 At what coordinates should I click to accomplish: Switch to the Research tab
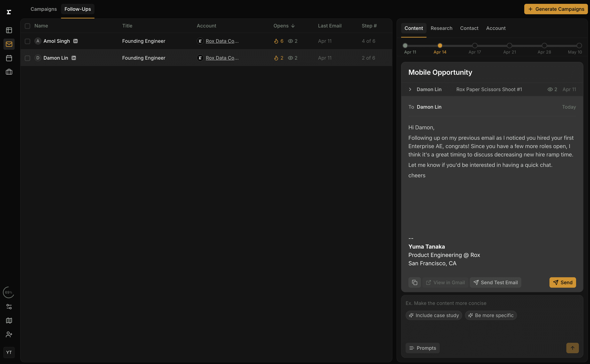point(441,28)
